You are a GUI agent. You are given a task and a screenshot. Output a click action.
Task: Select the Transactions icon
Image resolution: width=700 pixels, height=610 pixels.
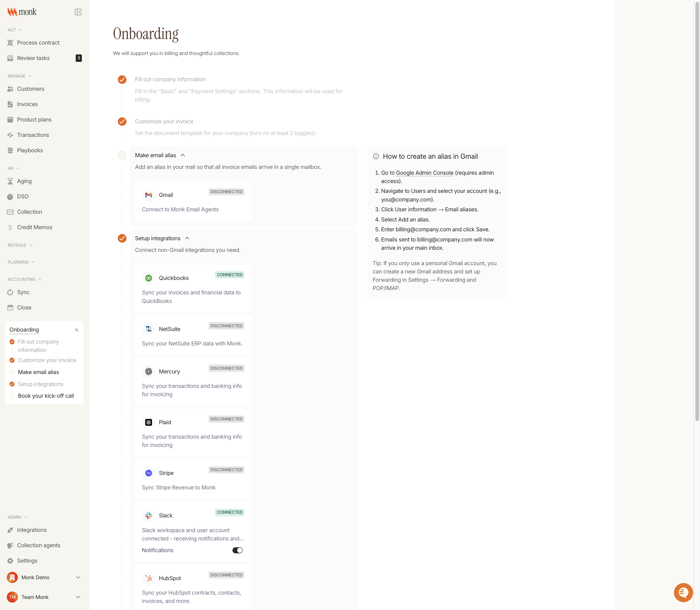[x=10, y=135]
